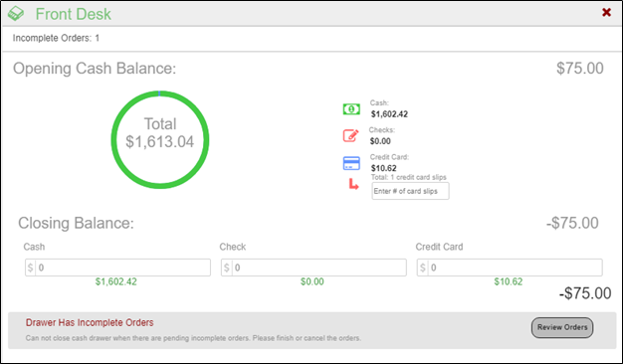This screenshot has height=364, width=623.
Task: Click the green $1,602.42 under Cash field
Action: (116, 281)
